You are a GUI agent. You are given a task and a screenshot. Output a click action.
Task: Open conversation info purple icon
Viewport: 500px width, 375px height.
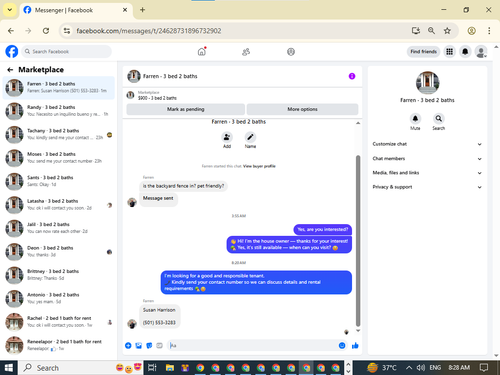[x=352, y=76]
